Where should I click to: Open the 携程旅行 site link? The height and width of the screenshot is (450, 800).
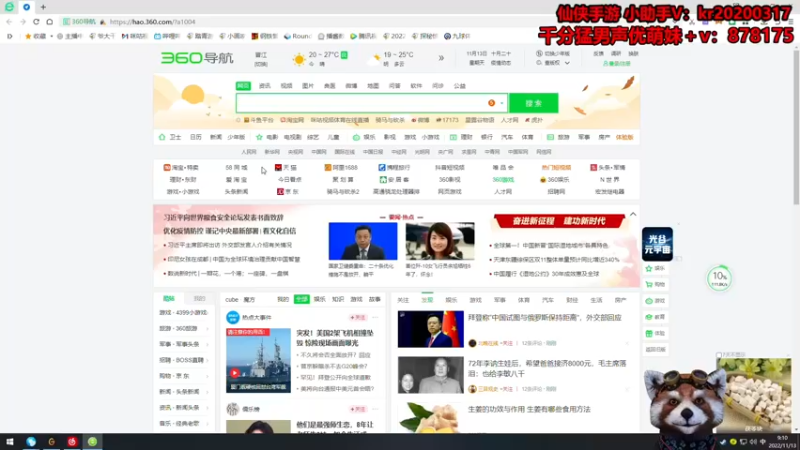pyautogui.click(x=394, y=167)
